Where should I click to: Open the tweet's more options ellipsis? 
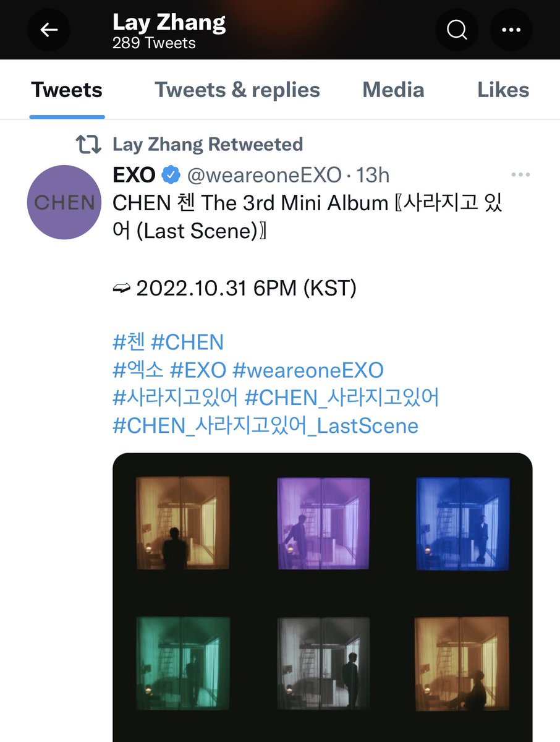520,175
